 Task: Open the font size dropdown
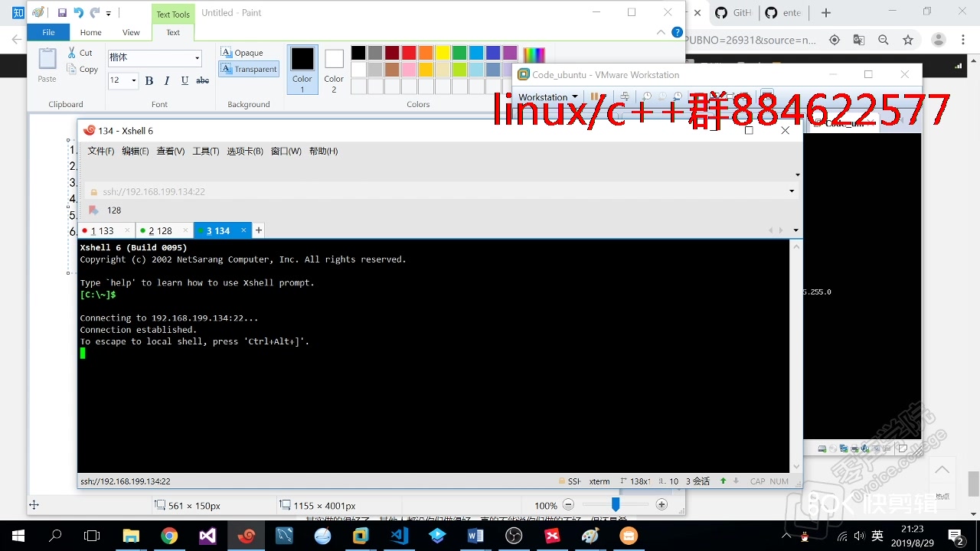coord(134,80)
